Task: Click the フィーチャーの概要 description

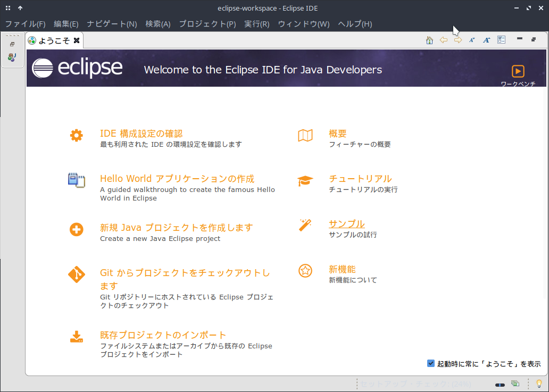Action: point(360,144)
